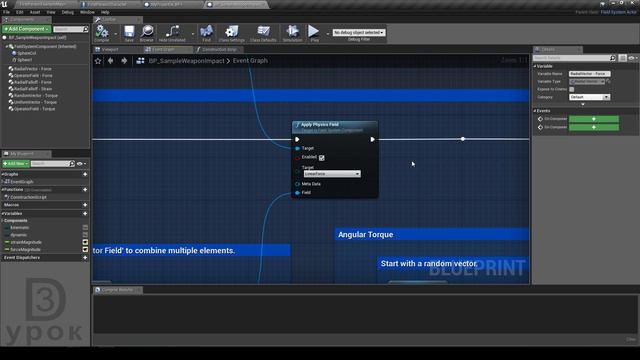Viewport: 640px width, 360px height.
Task: Add an Event Dispatcher with plus icon
Action: pyautogui.click(x=85, y=258)
